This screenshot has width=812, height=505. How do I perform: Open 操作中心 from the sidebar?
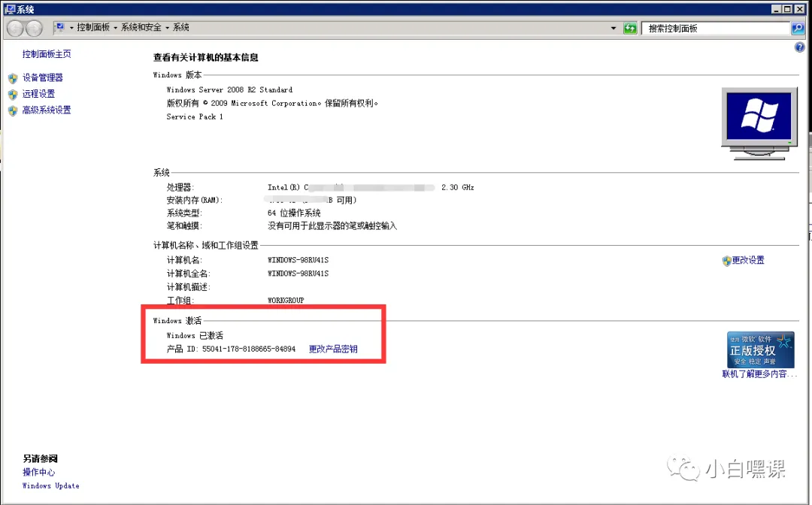click(38, 472)
